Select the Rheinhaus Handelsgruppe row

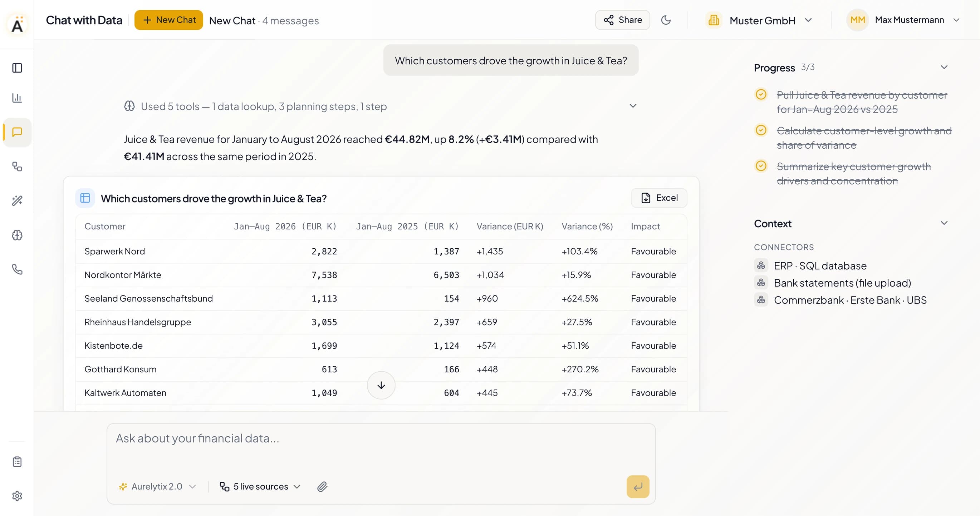[x=381, y=322]
